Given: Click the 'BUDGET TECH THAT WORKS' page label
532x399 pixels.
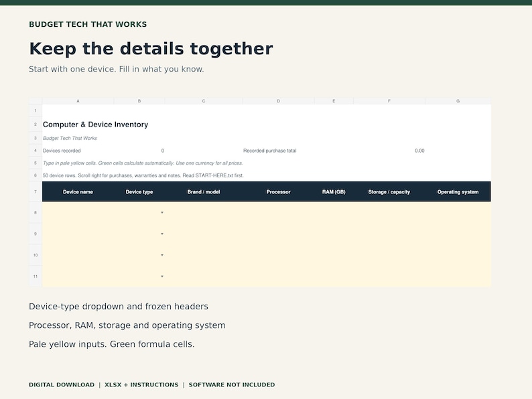Looking at the screenshot, I should 88,24.
